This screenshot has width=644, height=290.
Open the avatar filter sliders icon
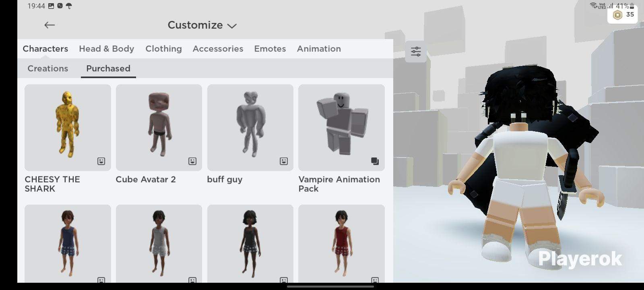pyautogui.click(x=416, y=52)
